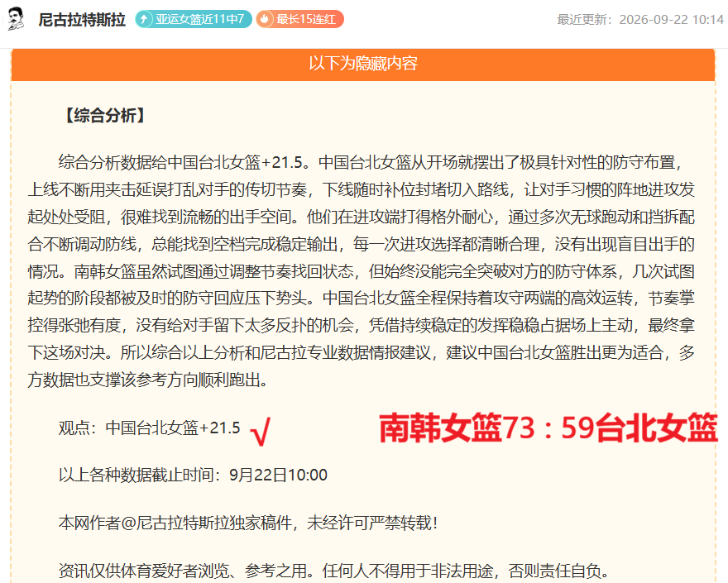The image size is (728, 583).
Task: Click the sentence starting with 情况。南韩女篮虽然试图
Action: coord(362,271)
